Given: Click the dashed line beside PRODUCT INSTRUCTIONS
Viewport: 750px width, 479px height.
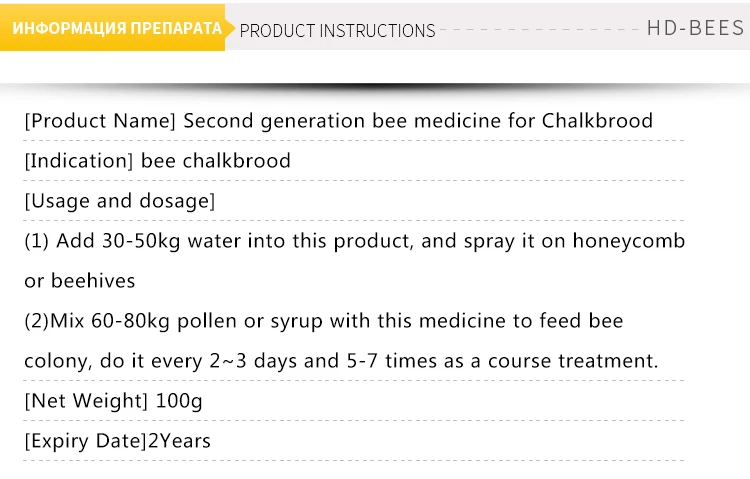Looking at the screenshot, I should 539,30.
